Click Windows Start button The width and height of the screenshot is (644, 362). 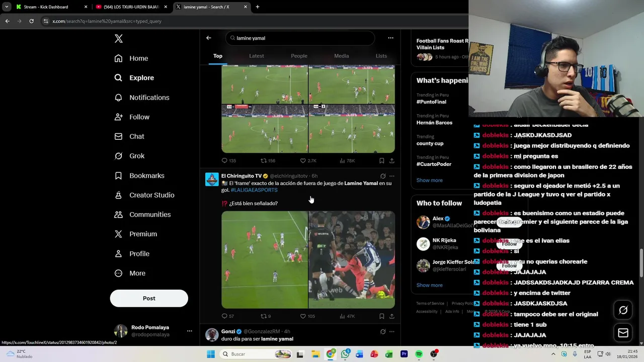coord(211,354)
